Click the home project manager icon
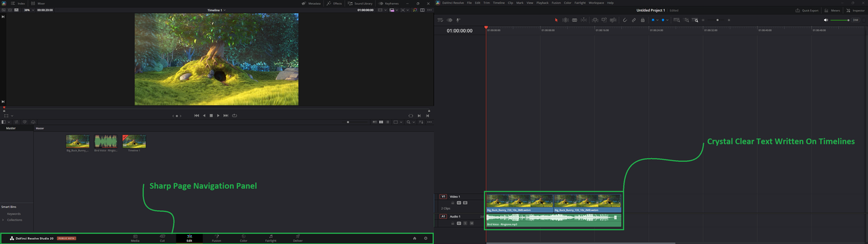Image resolution: width=868 pixels, height=244 pixels. [x=414, y=238]
